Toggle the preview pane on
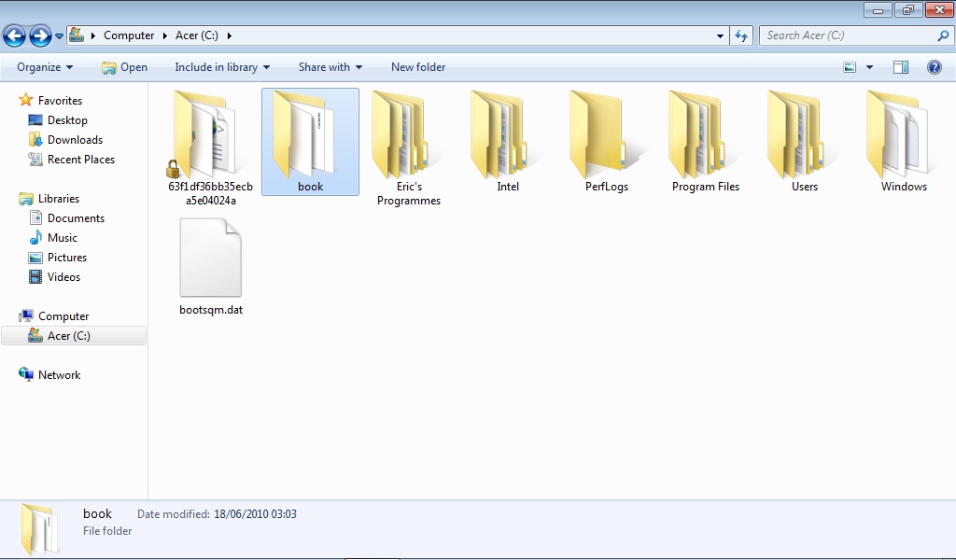This screenshot has height=560, width=956. (900, 66)
